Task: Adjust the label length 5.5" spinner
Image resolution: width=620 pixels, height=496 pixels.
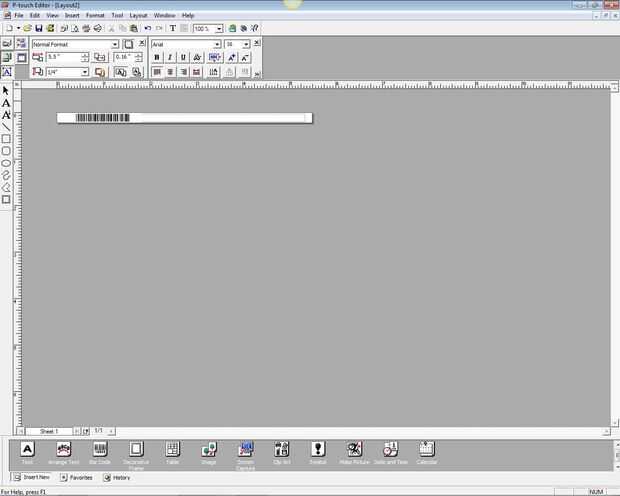Action: click(85, 58)
